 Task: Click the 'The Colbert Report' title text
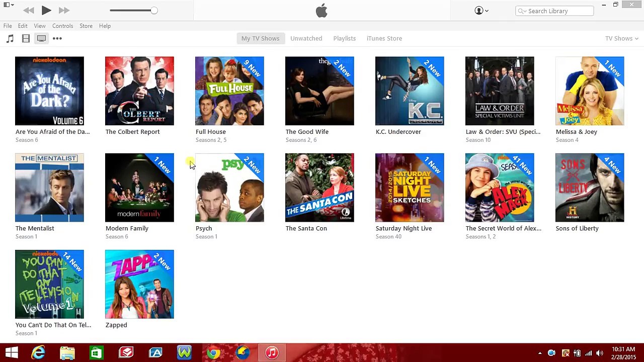132,132
